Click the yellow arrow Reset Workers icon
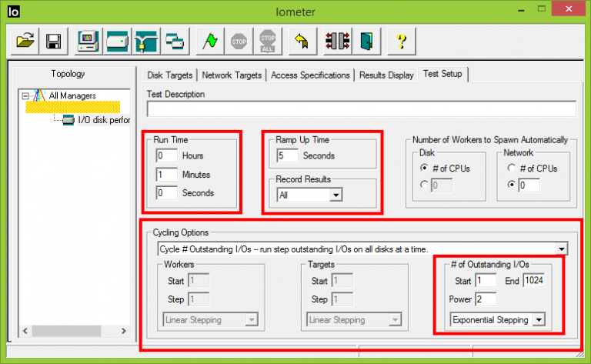The width and height of the screenshot is (591, 364). coord(301,41)
